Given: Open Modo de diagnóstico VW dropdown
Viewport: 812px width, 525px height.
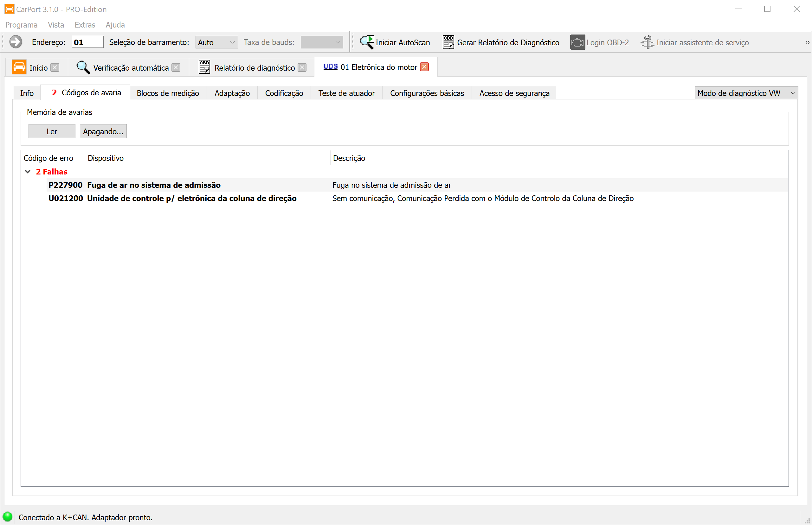Looking at the screenshot, I should point(746,93).
